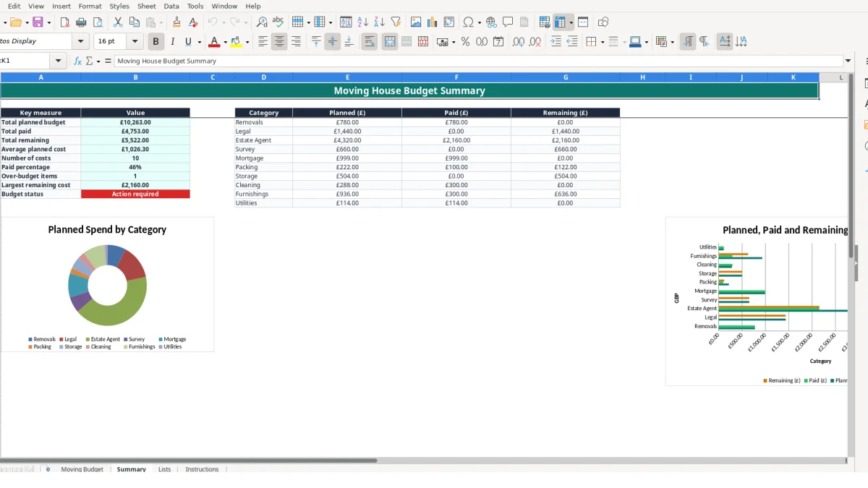This screenshot has height=488, width=868.
Task: Click the Open document folder icon
Action: (14, 22)
